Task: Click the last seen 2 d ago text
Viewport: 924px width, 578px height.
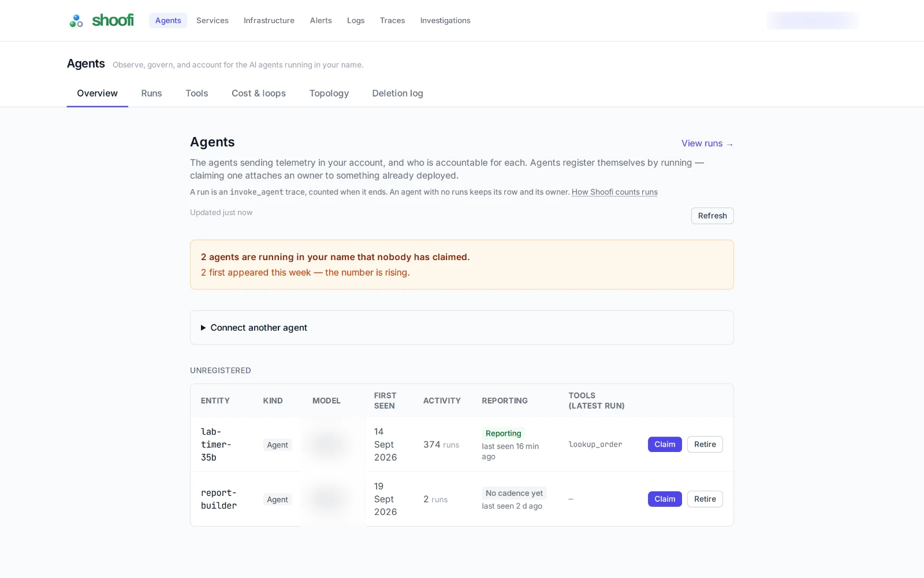Action: click(512, 506)
